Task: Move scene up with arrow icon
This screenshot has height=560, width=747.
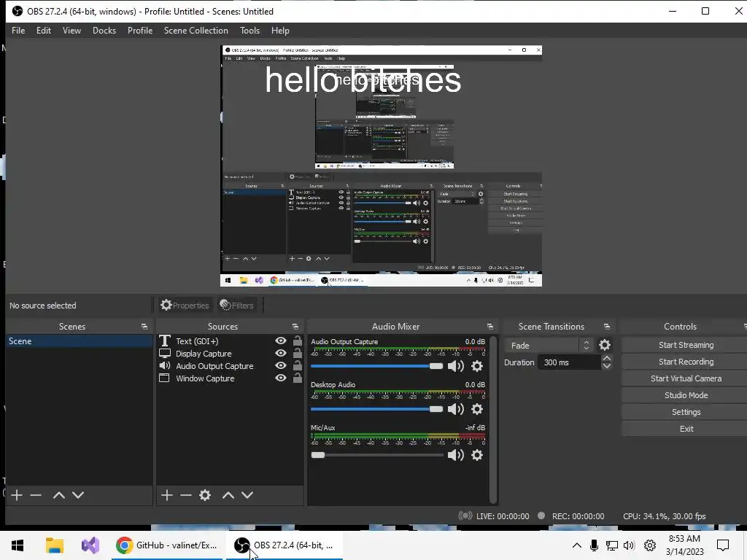Action: pyautogui.click(x=58, y=495)
